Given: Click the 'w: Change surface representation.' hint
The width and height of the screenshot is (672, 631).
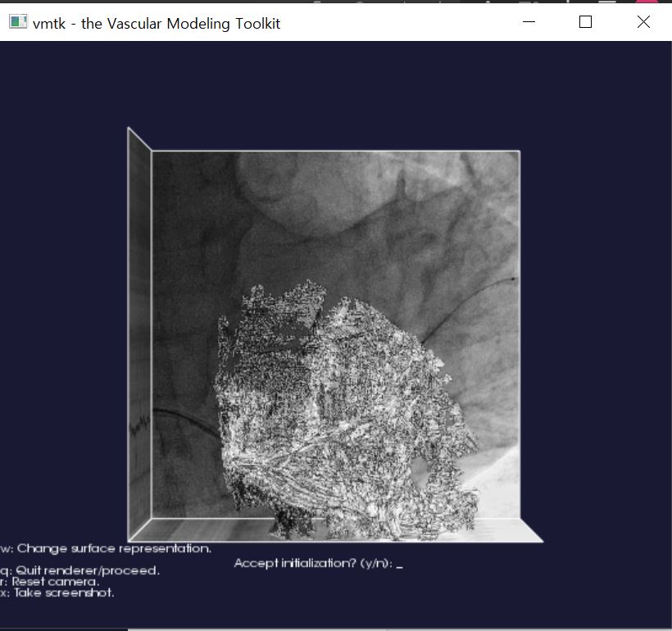Looking at the screenshot, I should click(106, 549).
